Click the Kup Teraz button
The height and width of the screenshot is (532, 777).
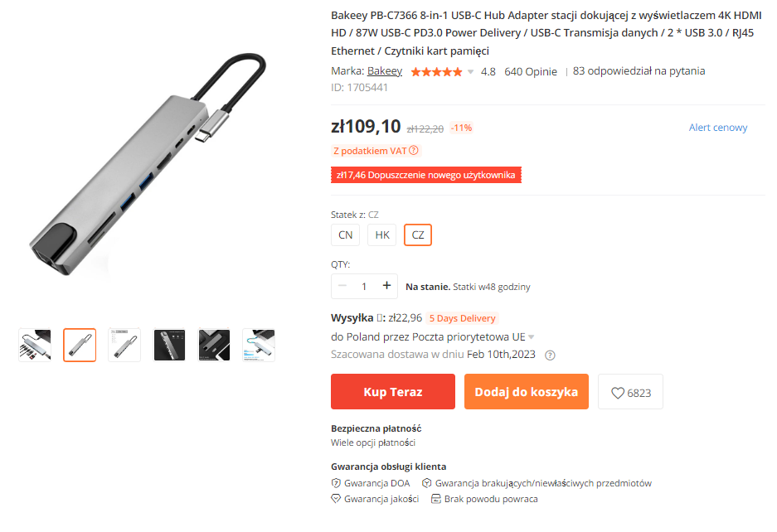pyautogui.click(x=393, y=392)
